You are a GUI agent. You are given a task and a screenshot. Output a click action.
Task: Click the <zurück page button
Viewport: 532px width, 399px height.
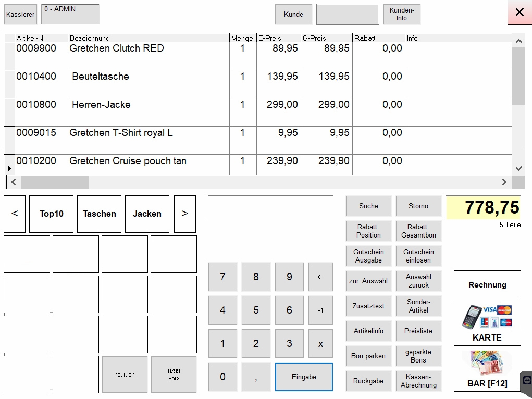[x=125, y=375]
